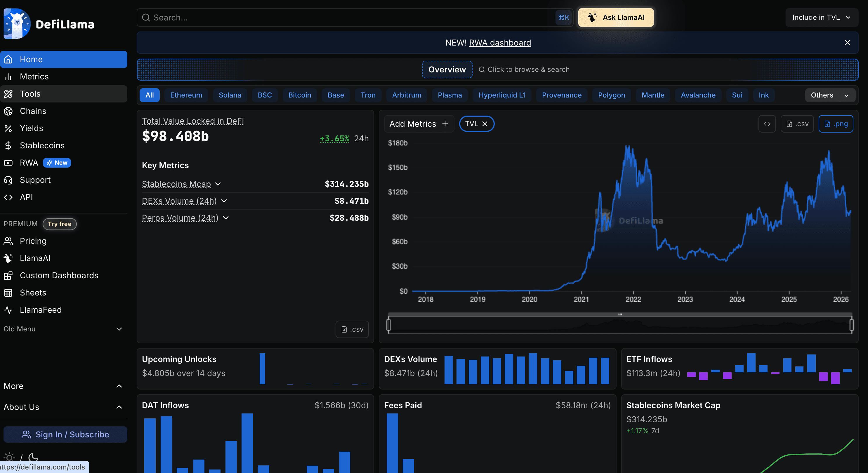Image resolution: width=868 pixels, height=473 pixels.
Task: Select the Yields percent icon in sidebar
Action: pos(8,128)
